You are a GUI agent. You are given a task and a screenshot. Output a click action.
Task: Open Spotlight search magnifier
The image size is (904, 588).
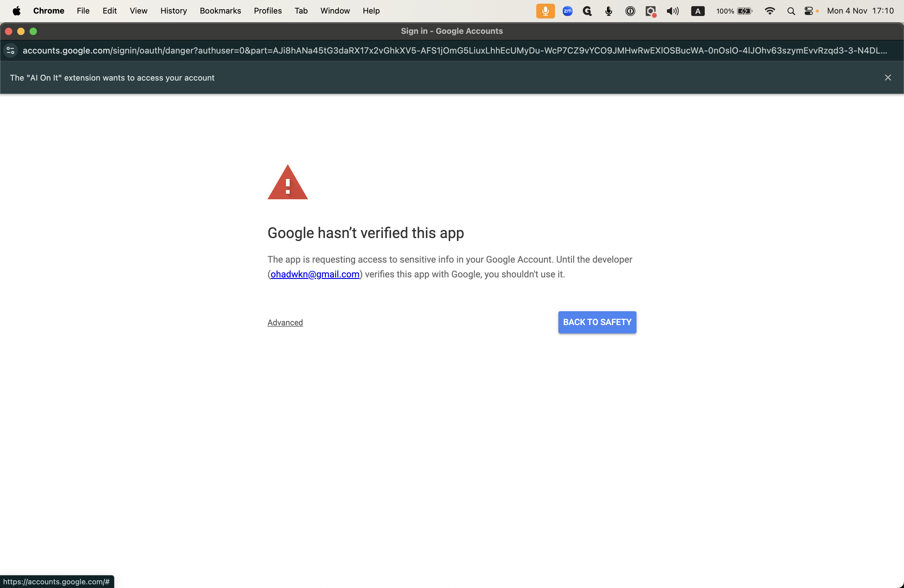pos(791,11)
